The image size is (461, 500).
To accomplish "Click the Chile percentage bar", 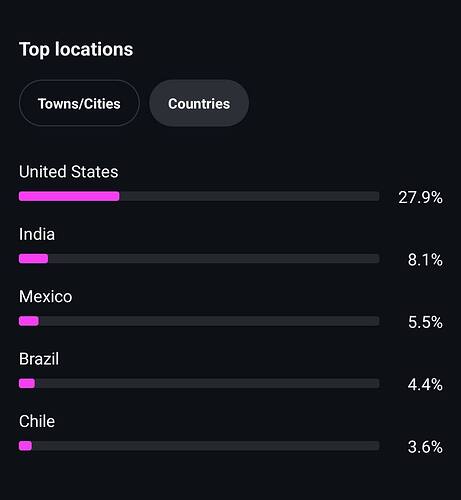I will (199, 446).
